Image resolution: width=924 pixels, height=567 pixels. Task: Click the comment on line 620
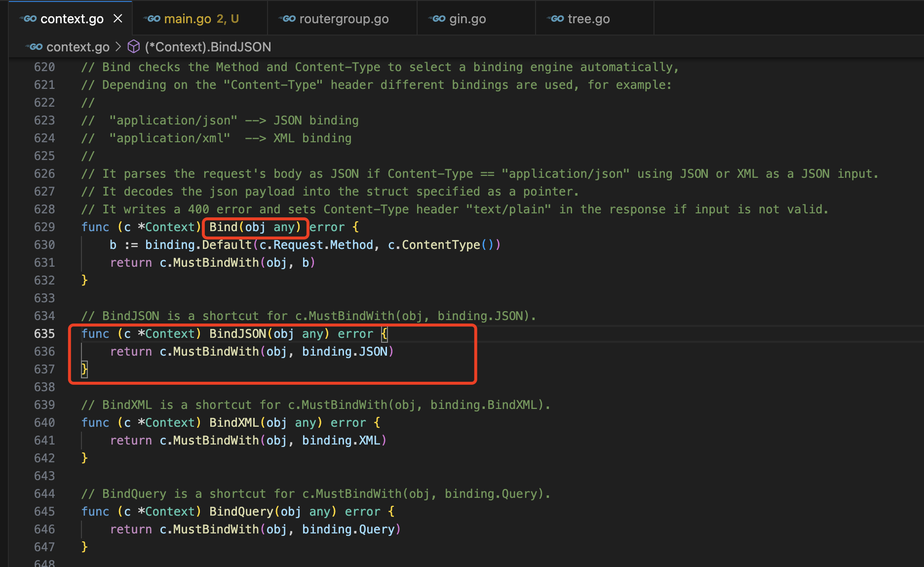click(380, 67)
